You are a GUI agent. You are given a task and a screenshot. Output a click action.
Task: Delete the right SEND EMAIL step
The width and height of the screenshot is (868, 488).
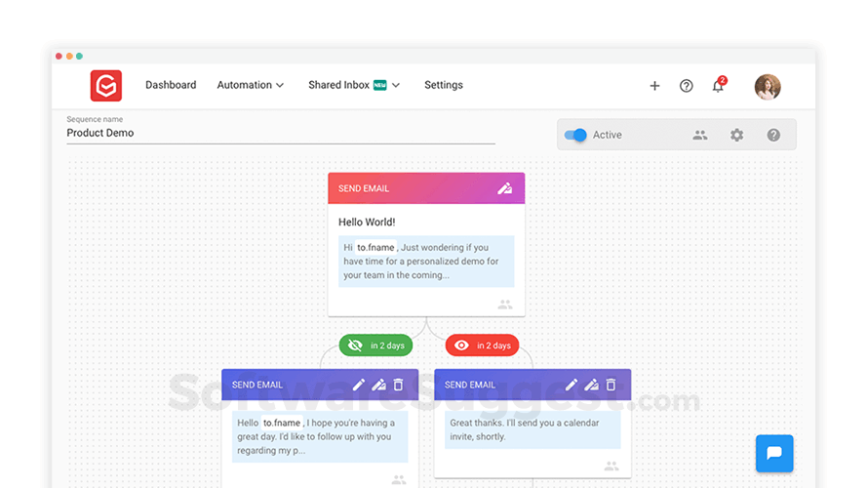[611, 385]
